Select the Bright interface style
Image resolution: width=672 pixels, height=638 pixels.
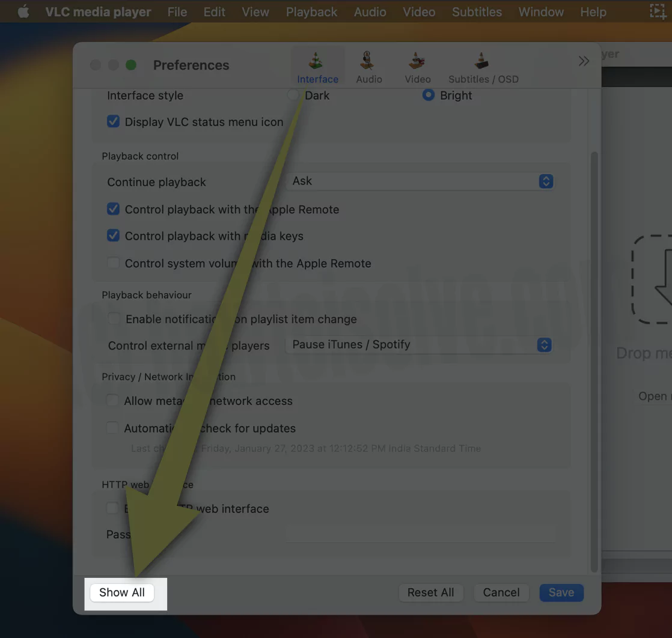[428, 95]
